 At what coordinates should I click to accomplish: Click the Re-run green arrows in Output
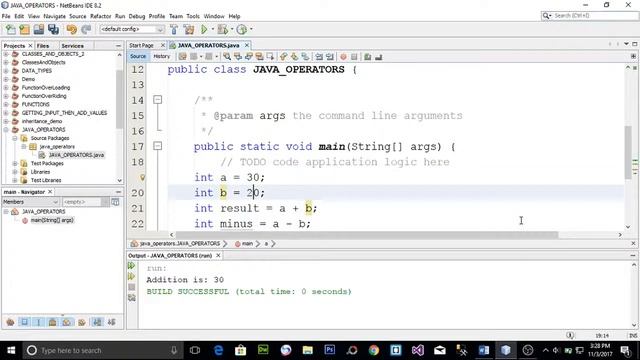(131, 266)
